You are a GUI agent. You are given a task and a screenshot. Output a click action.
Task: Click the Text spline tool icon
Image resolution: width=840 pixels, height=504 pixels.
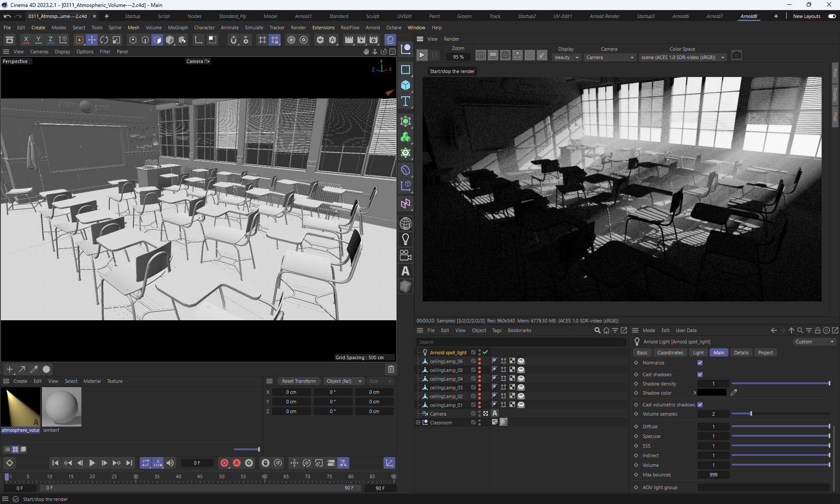[406, 101]
